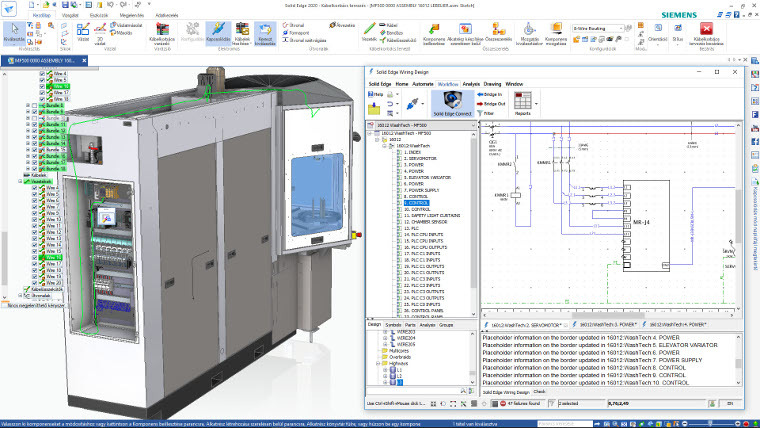Toggle the Bundle 11 checkbox
This screenshot has height=428, width=760.
(x=34, y=125)
